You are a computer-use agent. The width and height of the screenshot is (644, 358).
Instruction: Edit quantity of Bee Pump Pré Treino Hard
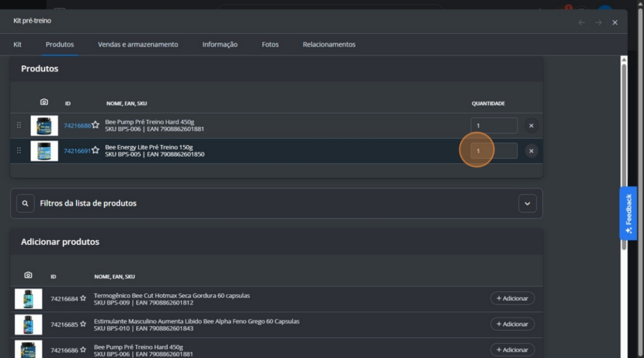(x=494, y=126)
